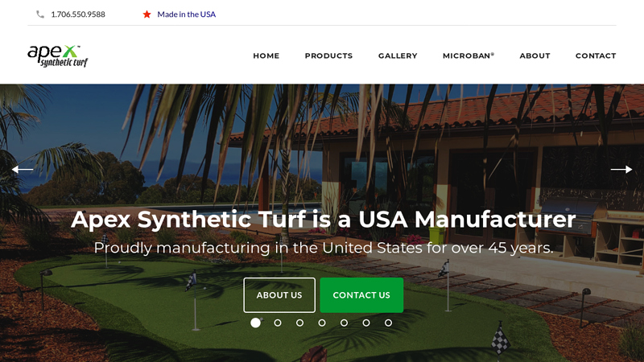
Task: Select the seventh slide indicator dot
Action: (x=388, y=323)
